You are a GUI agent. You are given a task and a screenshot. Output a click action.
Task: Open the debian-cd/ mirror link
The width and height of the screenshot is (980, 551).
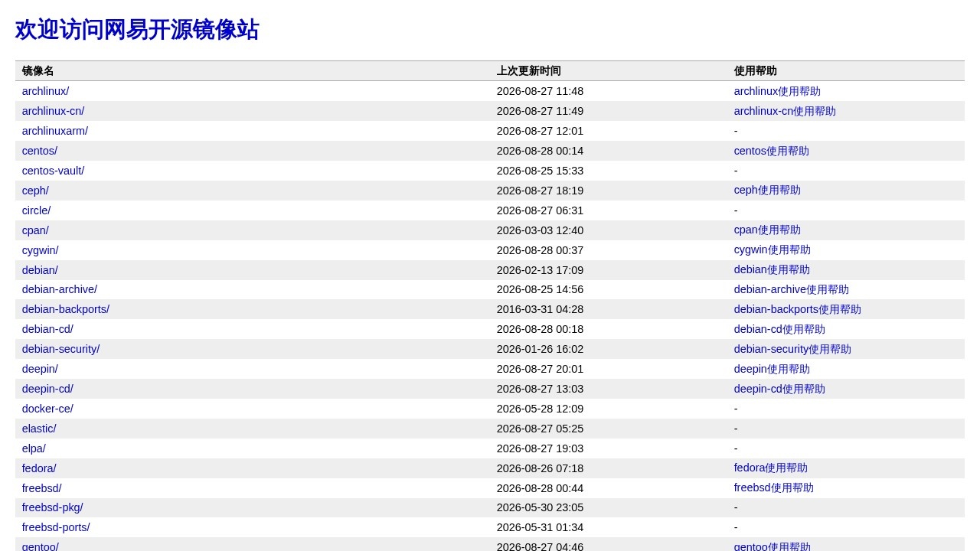pyautogui.click(x=47, y=329)
